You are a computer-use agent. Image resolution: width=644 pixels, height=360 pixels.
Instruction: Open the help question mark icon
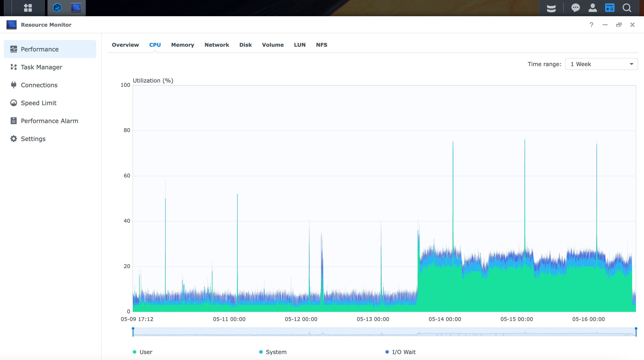point(591,25)
